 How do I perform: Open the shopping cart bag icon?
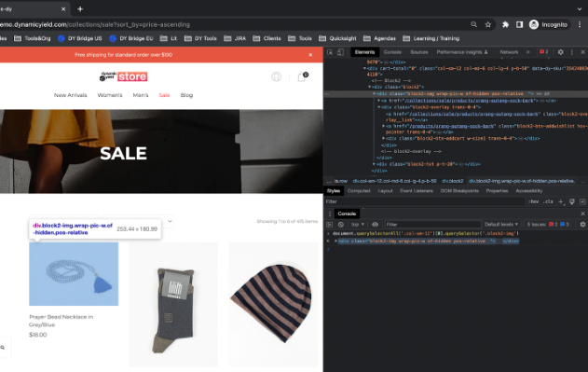(x=302, y=76)
